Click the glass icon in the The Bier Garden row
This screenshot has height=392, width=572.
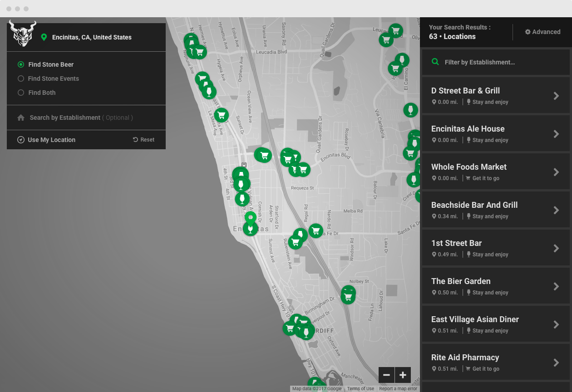point(468,293)
